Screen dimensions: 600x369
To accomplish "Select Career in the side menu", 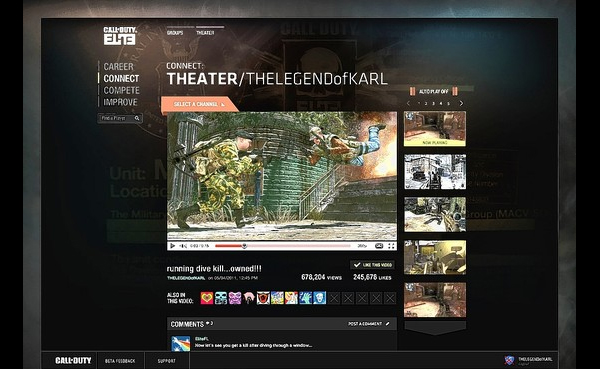I will click(x=119, y=67).
